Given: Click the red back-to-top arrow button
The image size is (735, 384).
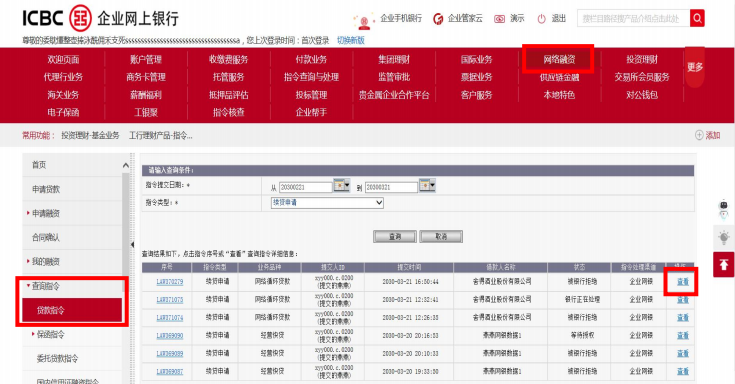Looking at the screenshot, I should point(724,264).
